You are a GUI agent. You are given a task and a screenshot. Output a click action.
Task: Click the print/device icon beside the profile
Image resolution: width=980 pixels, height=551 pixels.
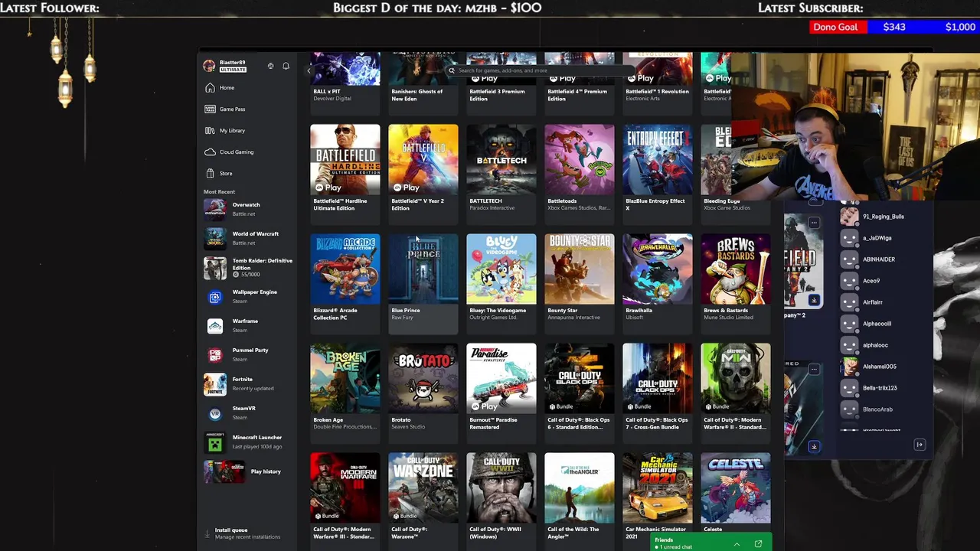point(270,66)
